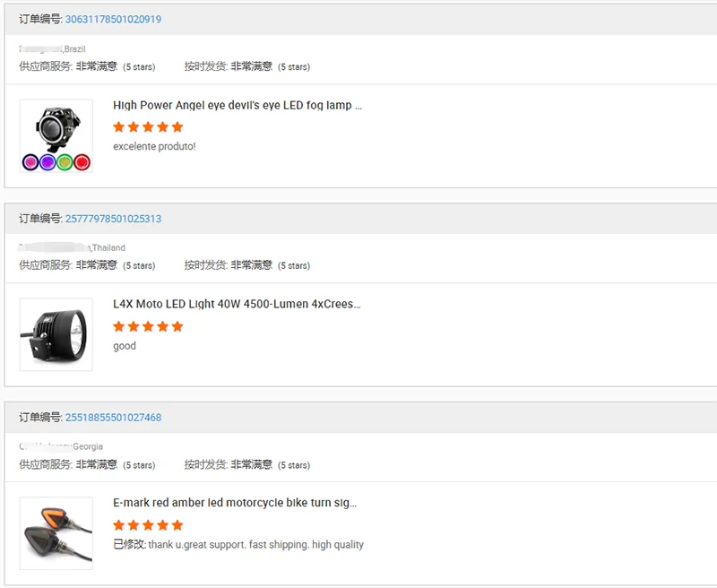The height and width of the screenshot is (588, 717).
Task: Click fifth orange star of fog lamp rating
Action: 177,127
